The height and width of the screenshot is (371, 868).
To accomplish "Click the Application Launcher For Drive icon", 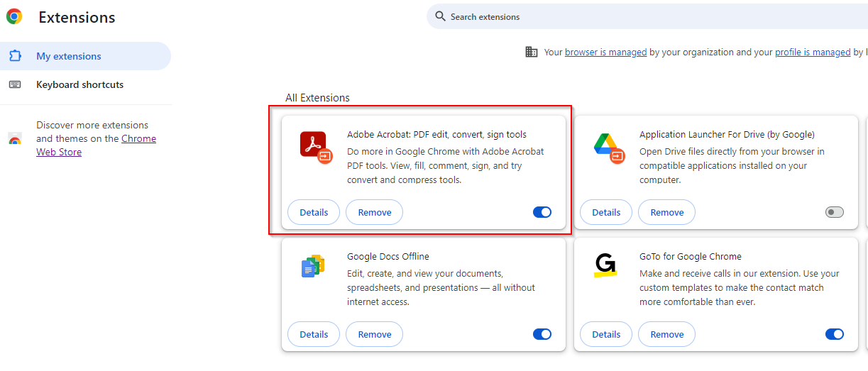I will pyautogui.click(x=608, y=147).
